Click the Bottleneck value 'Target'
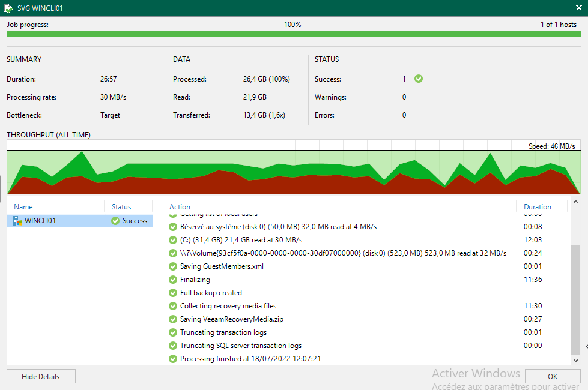The width and height of the screenshot is (588, 390). 111,115
